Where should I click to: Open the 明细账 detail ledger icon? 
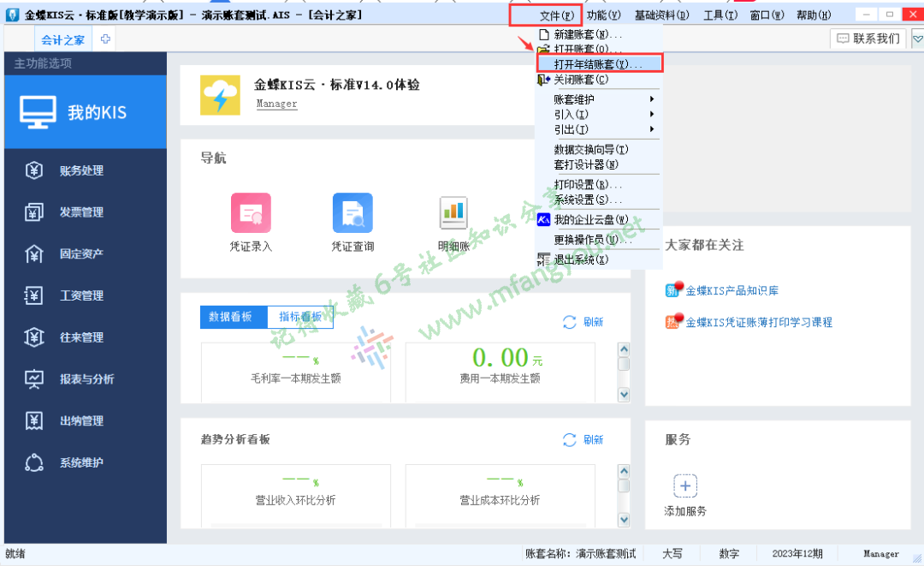coord(453,213)
